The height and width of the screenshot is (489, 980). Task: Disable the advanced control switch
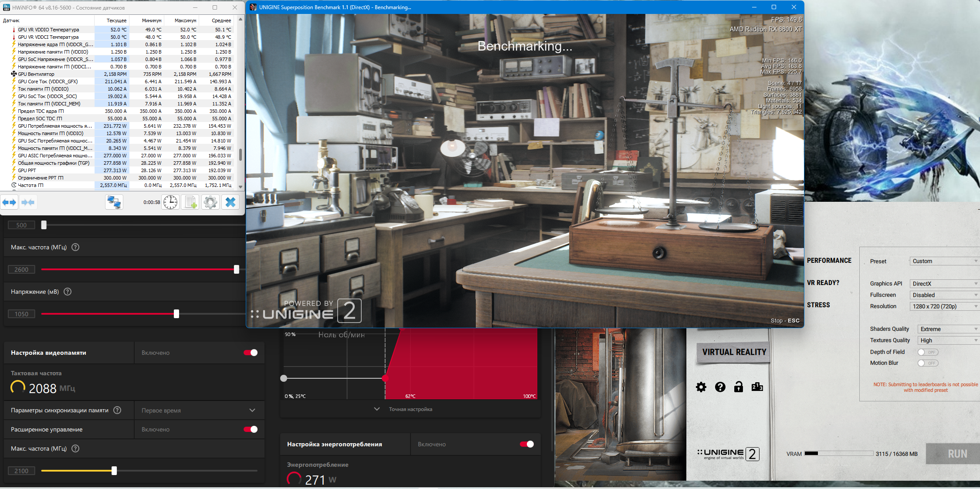[x=251, y=429]
